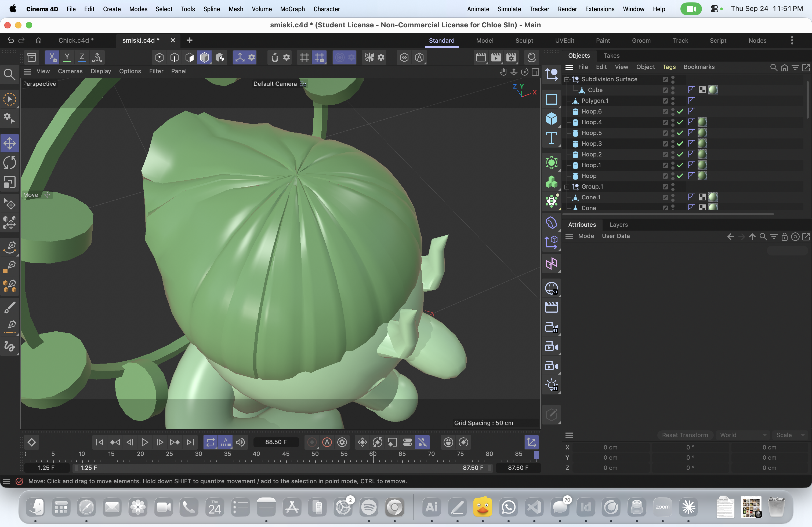Select the Rotate tool in left toolbar

pyautogui.click(x=10, y=163)
